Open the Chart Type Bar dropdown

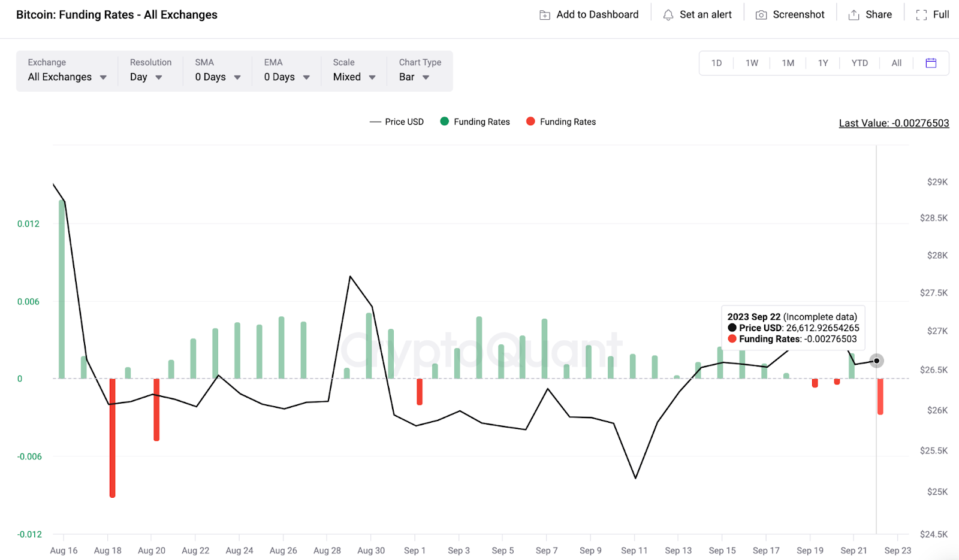coord(414,77)
